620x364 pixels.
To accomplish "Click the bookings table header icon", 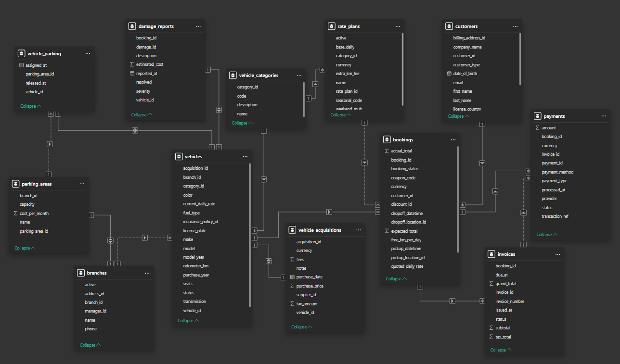I will (x=387, y=139).
